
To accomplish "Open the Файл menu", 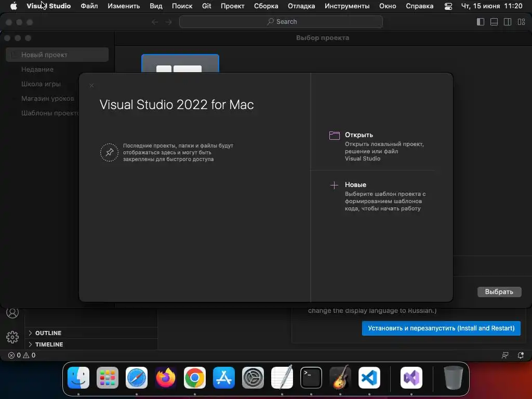I will (x=89, y=6).
